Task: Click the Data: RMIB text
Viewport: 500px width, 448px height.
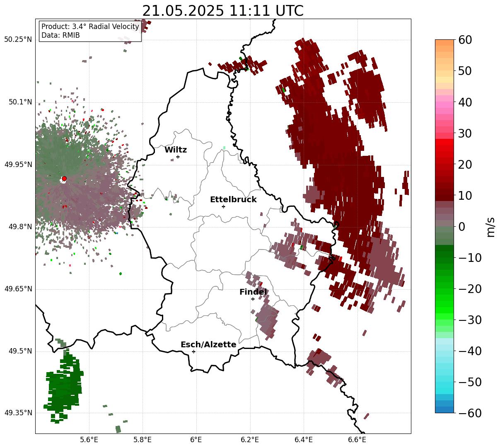Action: click(60, 36)
